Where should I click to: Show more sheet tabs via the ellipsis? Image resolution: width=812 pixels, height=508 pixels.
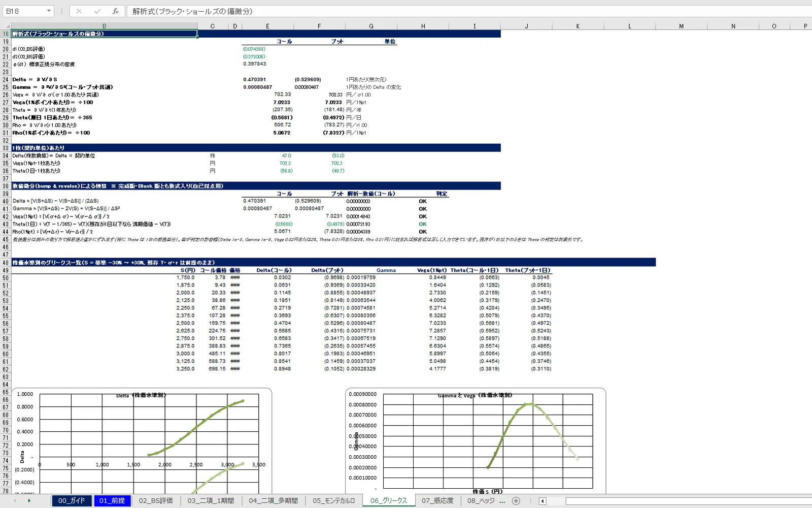click(502, 501)
